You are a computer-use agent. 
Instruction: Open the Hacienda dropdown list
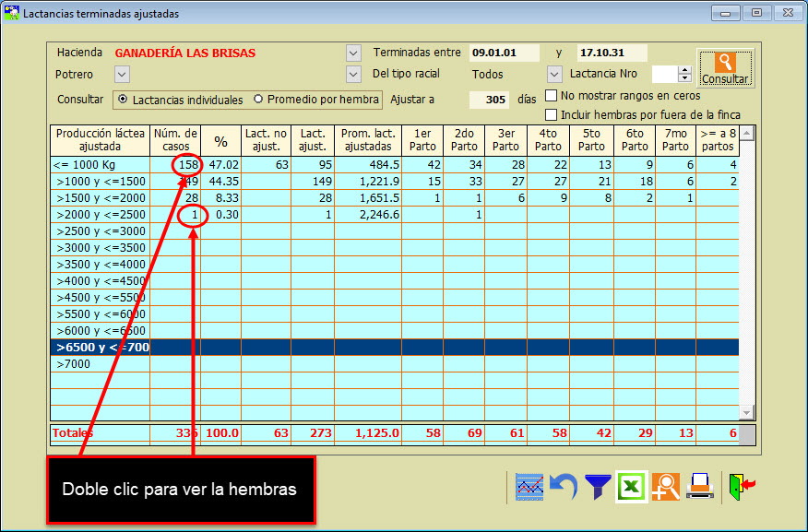pyautogui.click(x=353, y=53)
